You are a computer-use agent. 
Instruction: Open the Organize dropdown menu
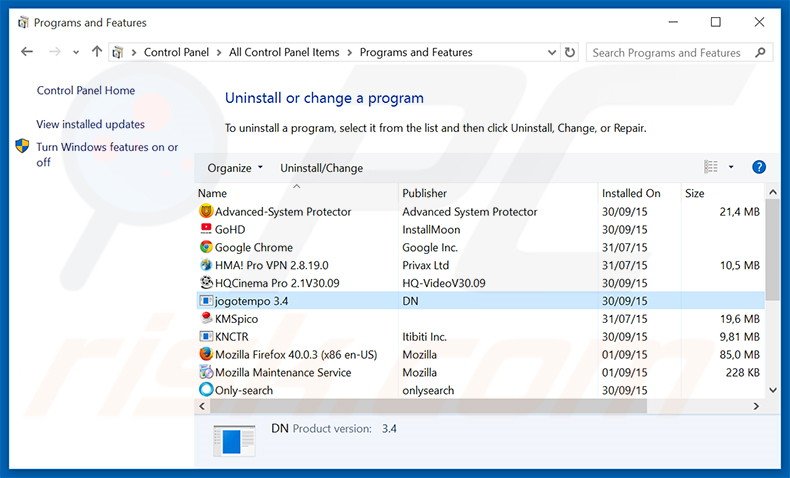[x=235, y=168]
